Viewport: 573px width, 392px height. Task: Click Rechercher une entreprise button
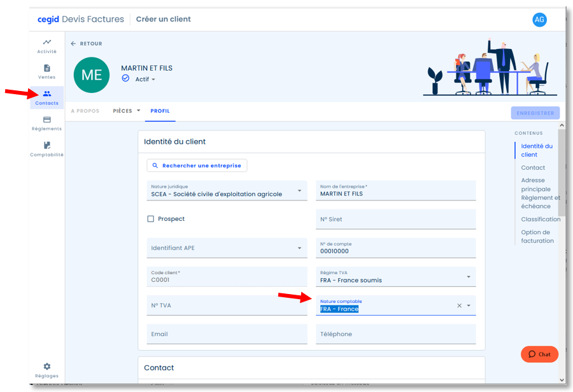pos(197,165)
